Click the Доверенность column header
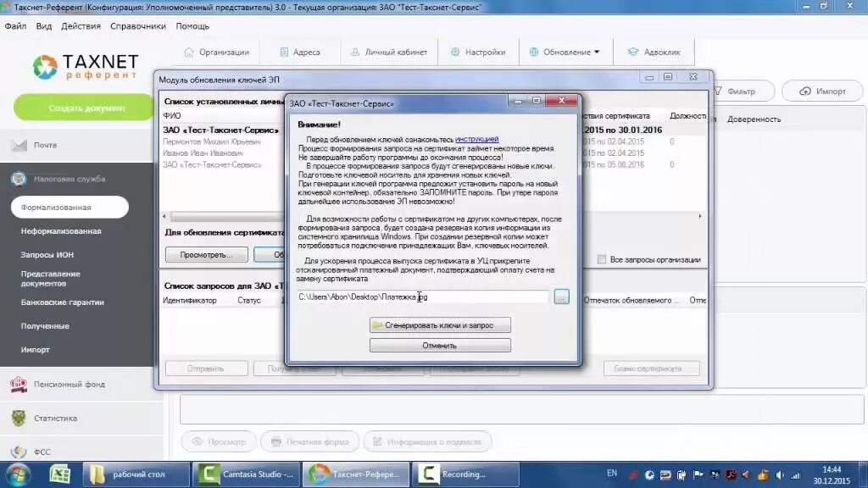This screenshot has height=488, width=868. point(754,119)
